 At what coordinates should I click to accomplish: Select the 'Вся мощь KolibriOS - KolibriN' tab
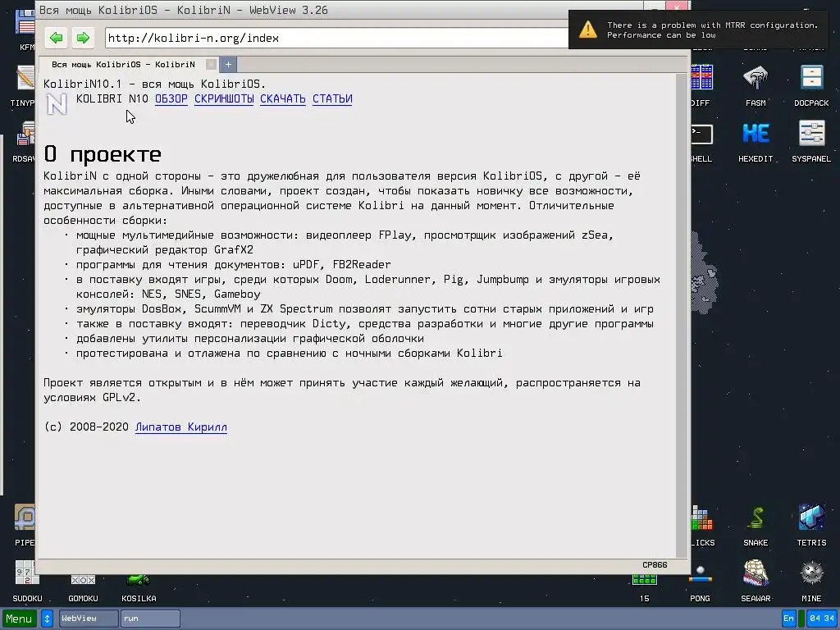[123, 64]
